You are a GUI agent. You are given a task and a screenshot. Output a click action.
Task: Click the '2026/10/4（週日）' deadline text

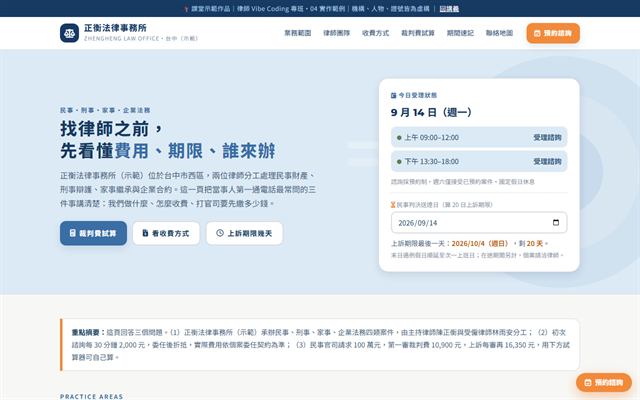pyautogui.click(x=480, y=244)
